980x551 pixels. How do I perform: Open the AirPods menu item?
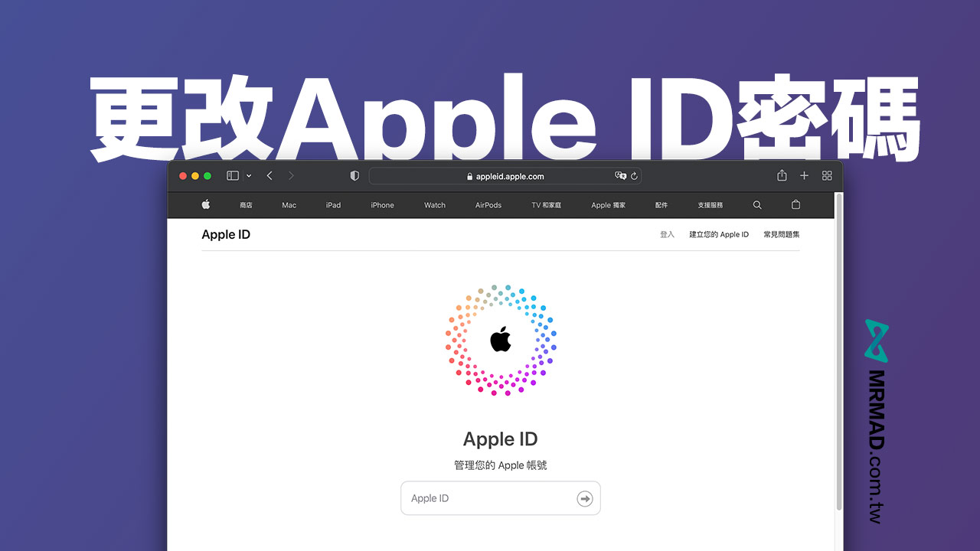tap(488, 205)
